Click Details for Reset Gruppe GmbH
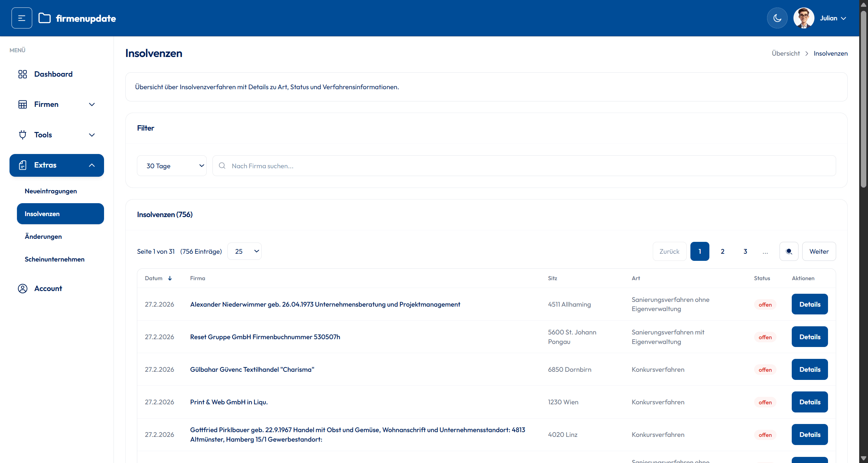 (x=809, y=337)
